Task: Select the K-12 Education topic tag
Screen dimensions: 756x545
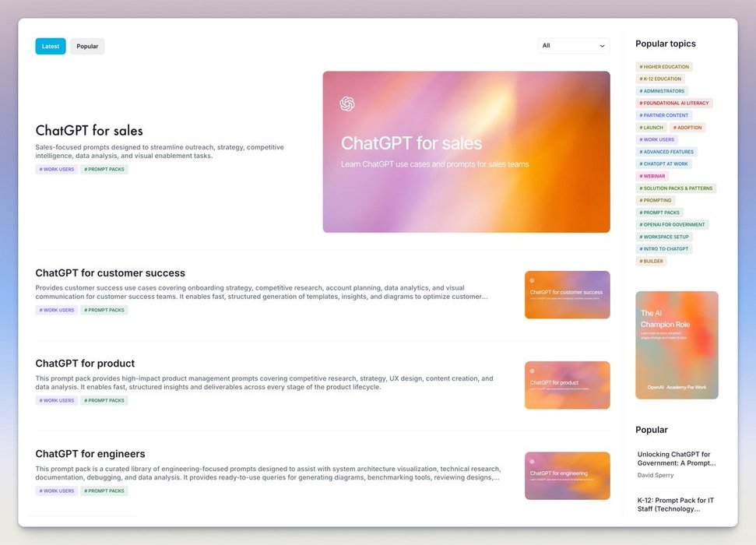Action: (660, 79)
